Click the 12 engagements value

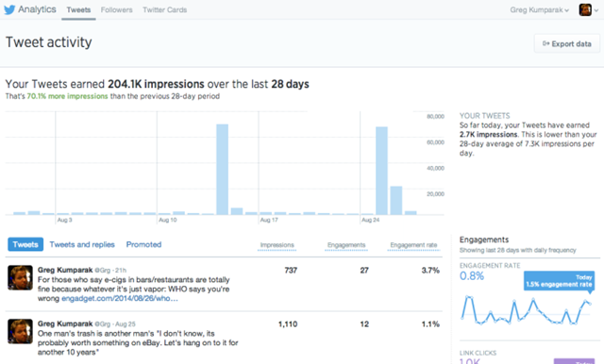tap(364, 324)
